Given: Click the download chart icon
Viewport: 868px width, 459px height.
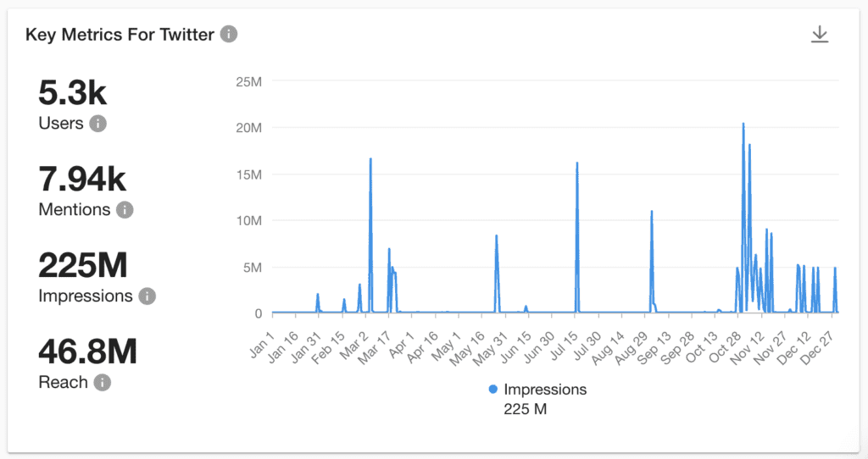Looking at the screenshot, I should tap(820, 34).
